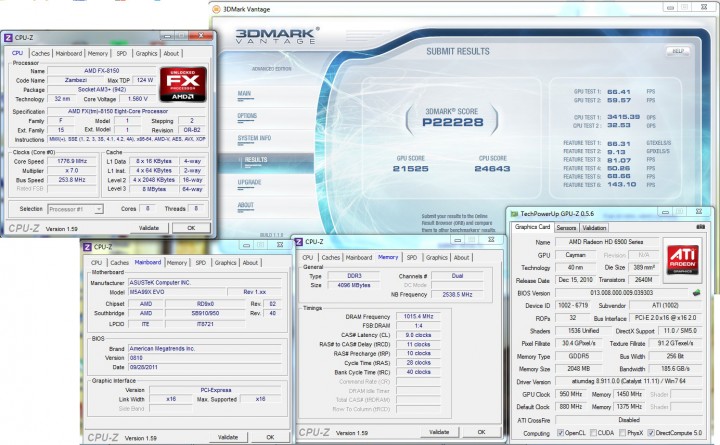720x445 pixels.
Task: Click the 3DMark Vantage title bar icon
Action: [216, 9]
